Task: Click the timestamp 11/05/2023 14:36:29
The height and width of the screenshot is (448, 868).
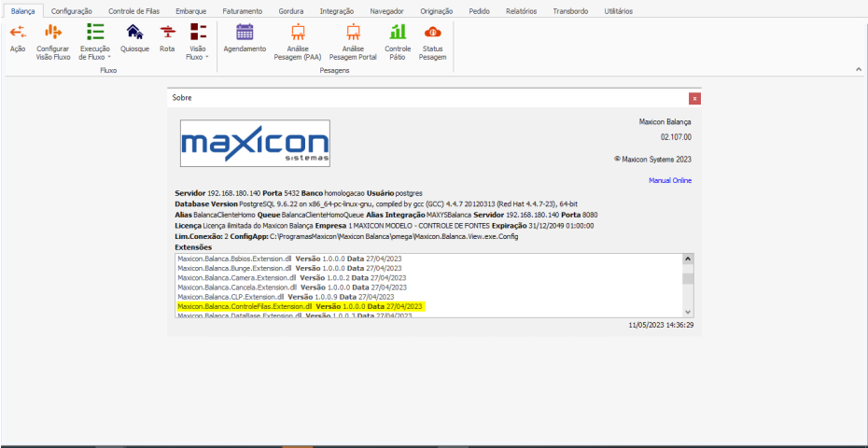Action: [661, 325]
